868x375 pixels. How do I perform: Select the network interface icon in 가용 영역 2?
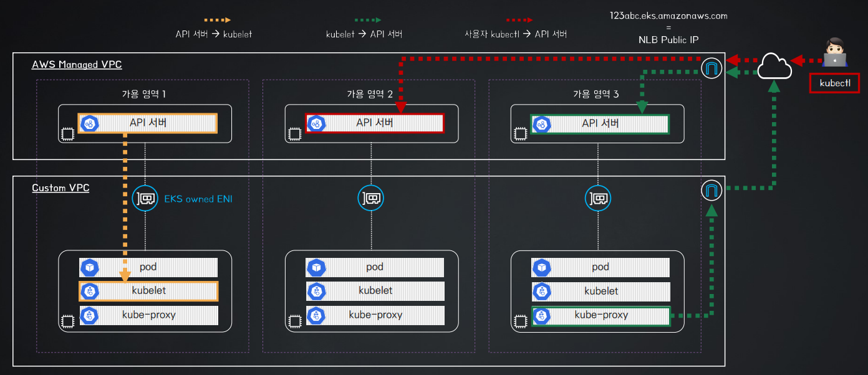pyautogui.click(x=370, y=199)
